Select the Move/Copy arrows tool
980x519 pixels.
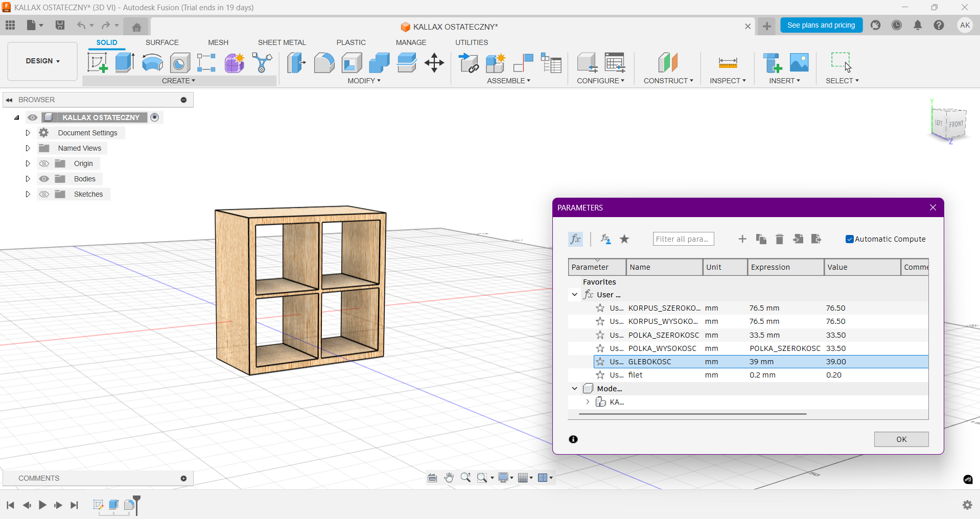tap(434, 63)
